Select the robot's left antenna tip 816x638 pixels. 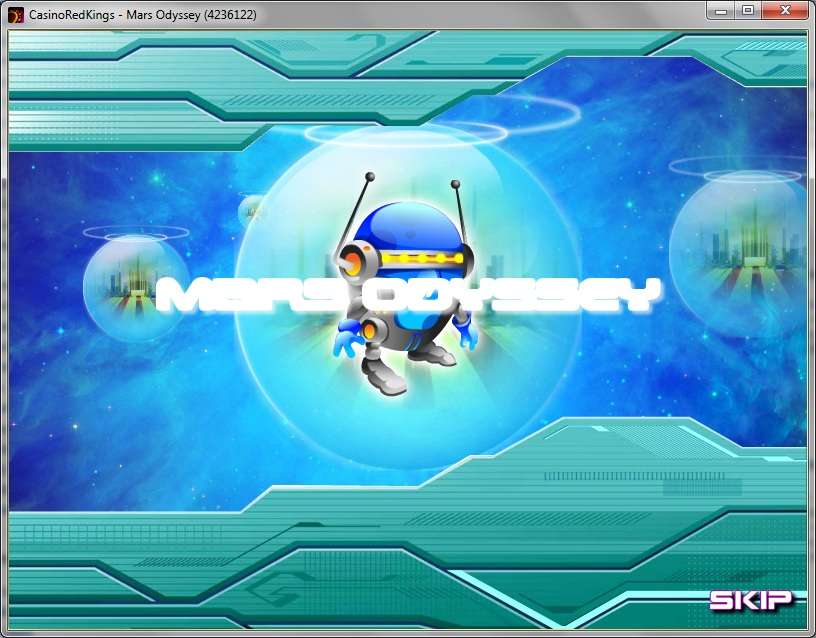pyautogui.click(x=370, y=179)
